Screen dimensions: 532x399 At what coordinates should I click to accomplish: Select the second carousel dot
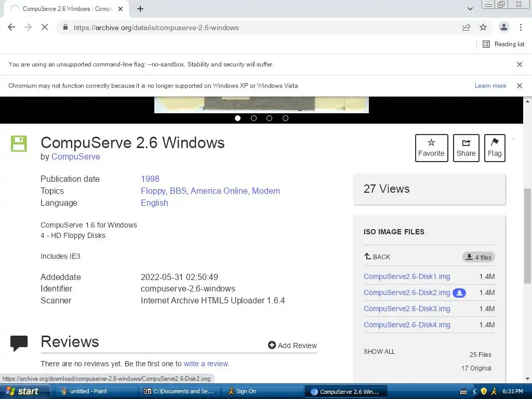[254, 118]
